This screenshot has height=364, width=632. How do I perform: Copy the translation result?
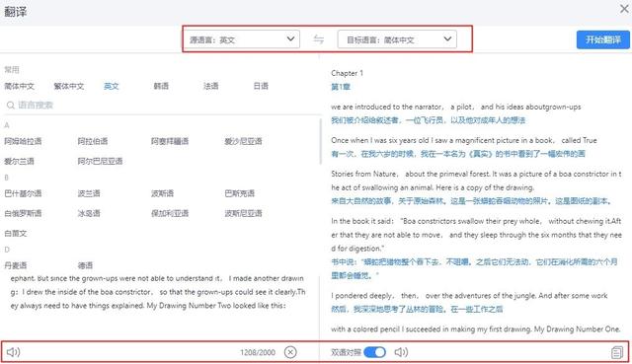tap(616, 352)
